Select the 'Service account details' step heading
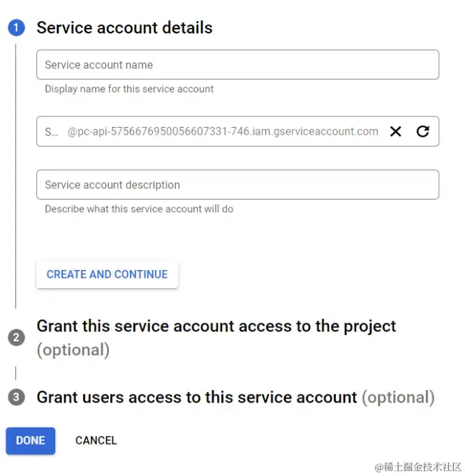Viewport: 465px width, 476px height. coord(124,28)
